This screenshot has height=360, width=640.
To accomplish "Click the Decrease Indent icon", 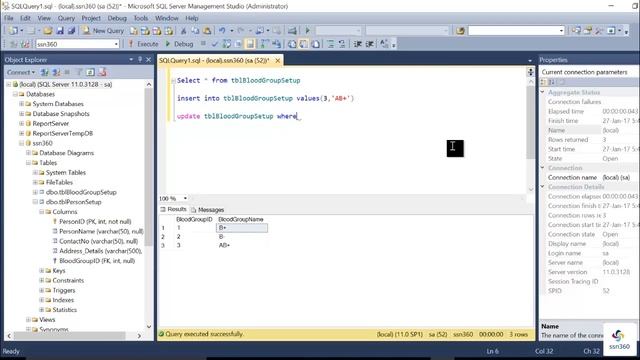I will pos(358,44).
